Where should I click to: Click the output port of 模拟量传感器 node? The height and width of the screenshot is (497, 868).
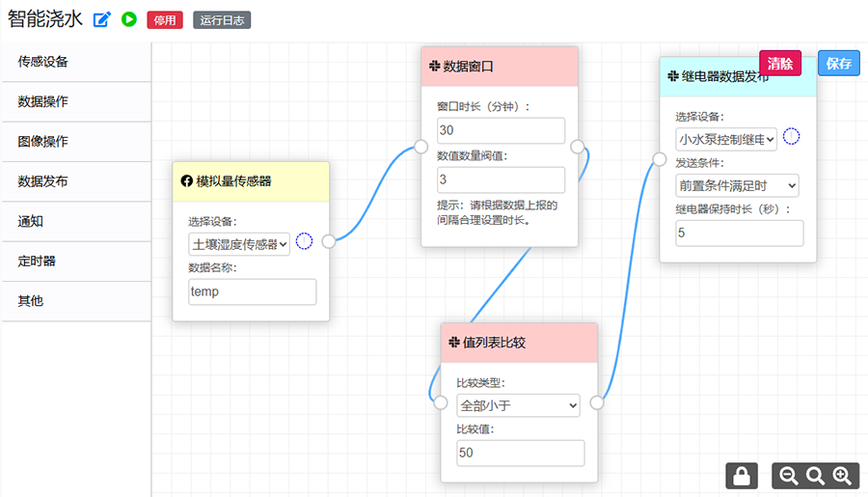click(x=329, y=241)
